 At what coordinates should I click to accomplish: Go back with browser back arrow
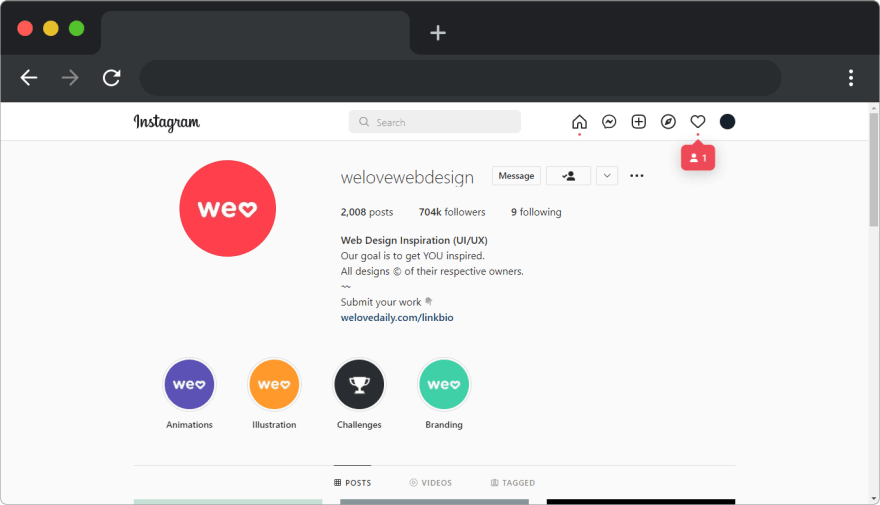click(x=29, y=77)
